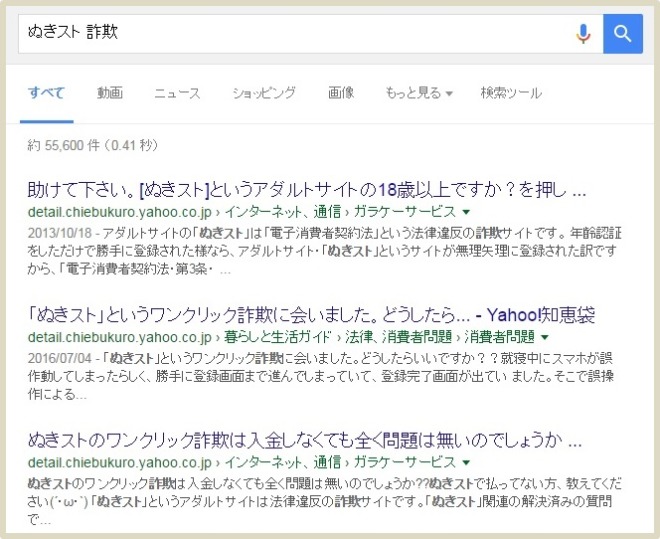
Task: Select the すべて tab
Action: (46, 93)
